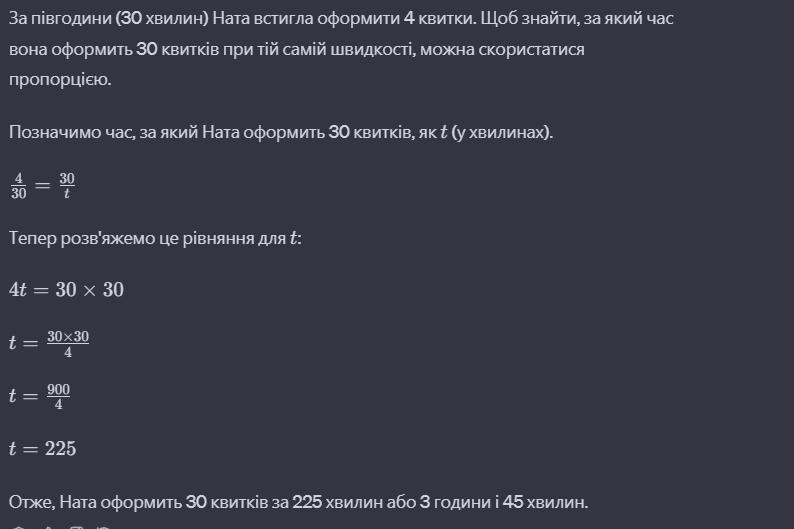
Task: Click the fraction 900 over 4
Action: click(x=58, y=396)
